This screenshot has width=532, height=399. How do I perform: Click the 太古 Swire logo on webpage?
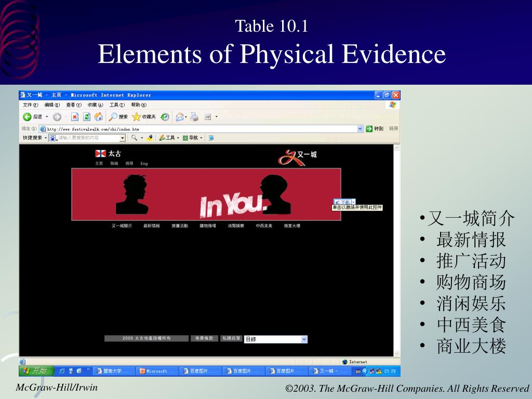108,154
